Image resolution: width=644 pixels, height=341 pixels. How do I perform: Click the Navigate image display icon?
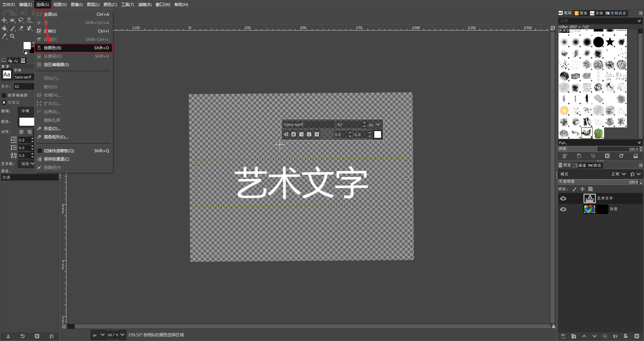coord(553,327)
